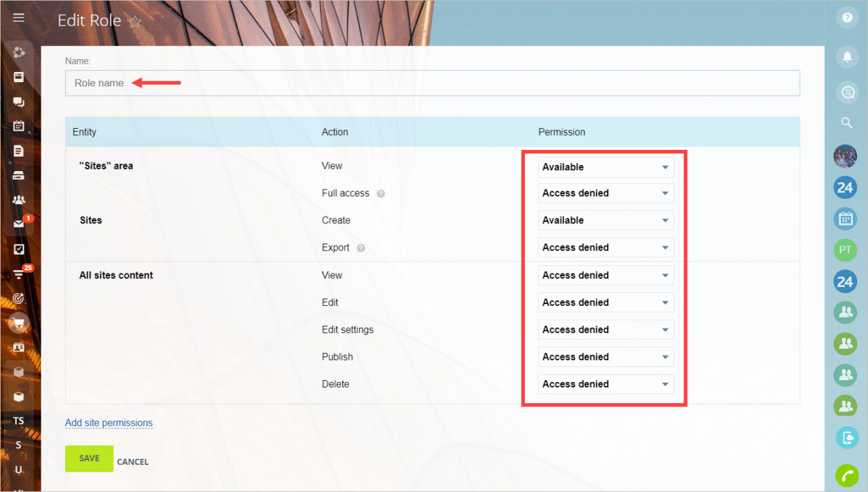The width and height of the screenshot is (868, 492).
Task: Open Sites area View permission dropdown
Action: point(606,167)
